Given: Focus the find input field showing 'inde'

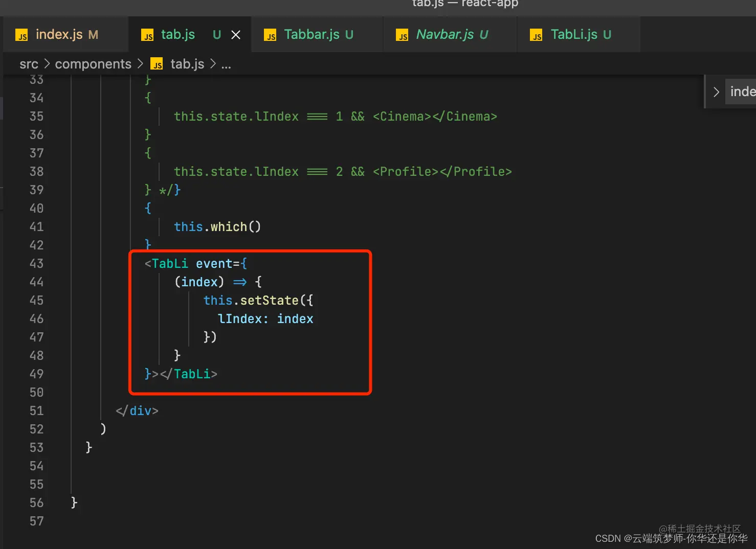Looking at the screenshot, I should pos(741,92).
